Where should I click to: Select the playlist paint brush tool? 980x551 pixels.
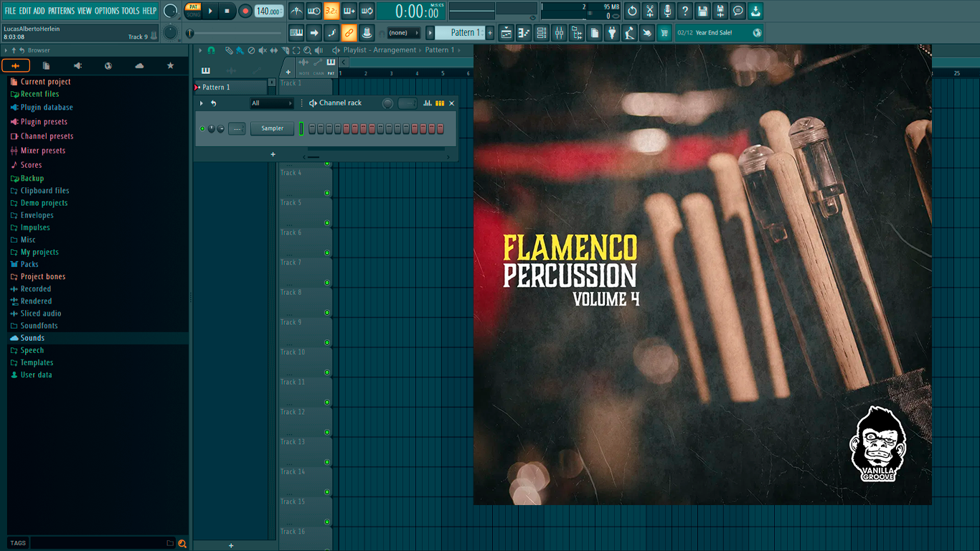point(239,50)
